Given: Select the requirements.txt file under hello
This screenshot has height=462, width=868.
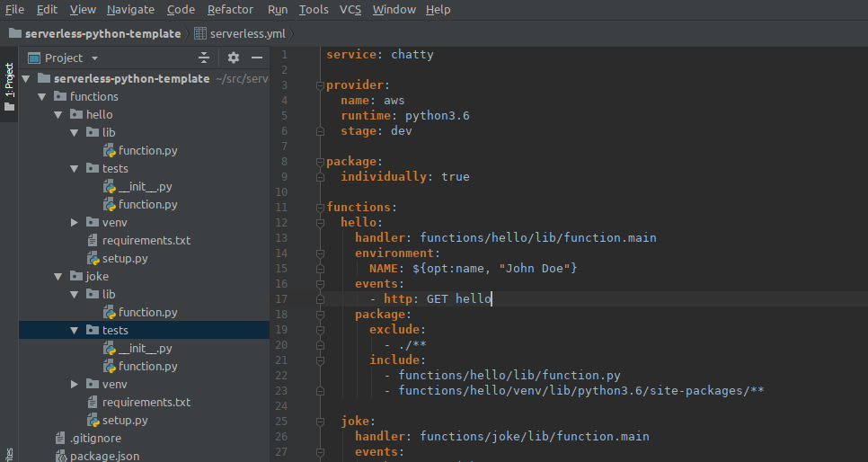Looking at the screenshot, I should [146, 240].
